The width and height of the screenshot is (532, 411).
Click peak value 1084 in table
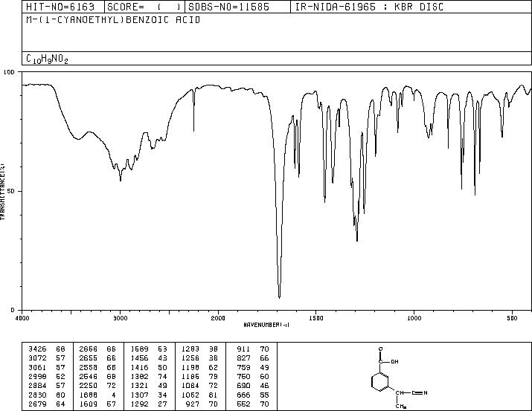click(190, 386)
